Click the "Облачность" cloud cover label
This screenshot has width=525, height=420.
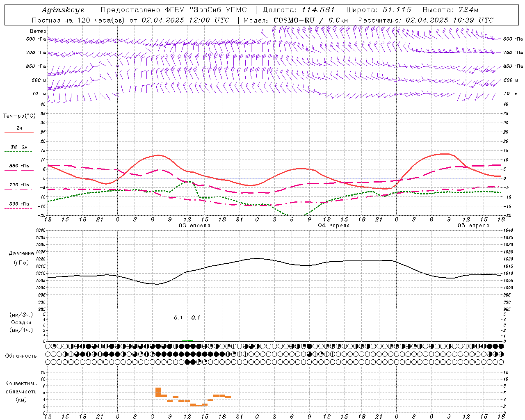point(21,356)
